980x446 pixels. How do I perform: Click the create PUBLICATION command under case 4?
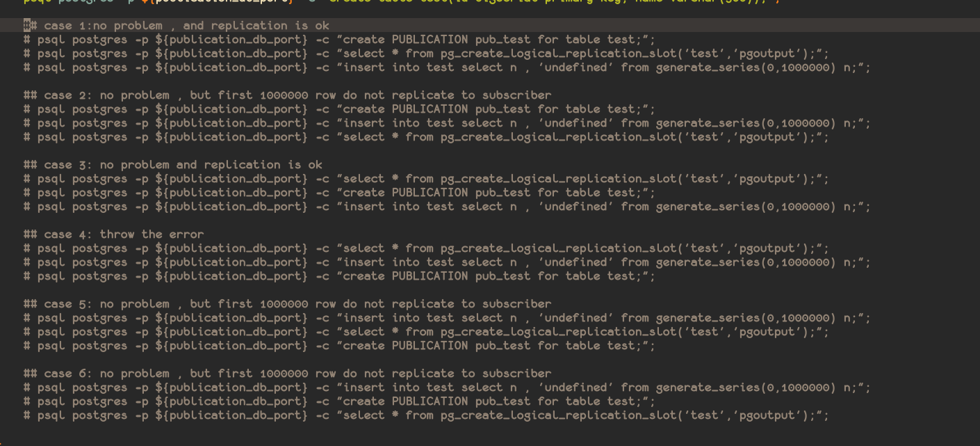339,276
